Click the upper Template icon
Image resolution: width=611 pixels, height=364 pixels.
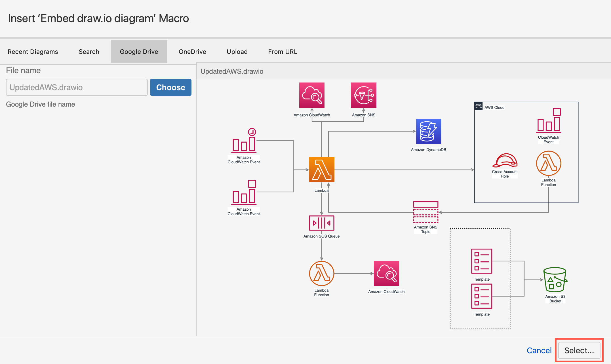coord(481,261)
